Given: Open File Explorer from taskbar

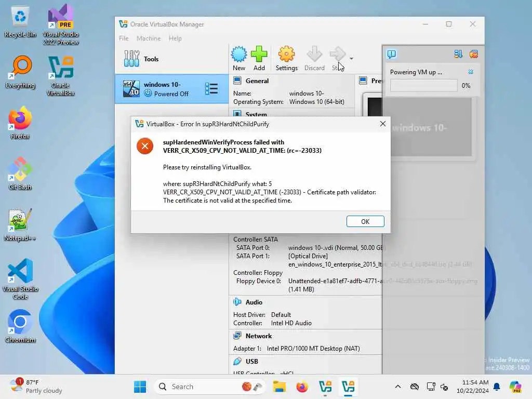Looking at the screenshot, I should [x=279, y=387].
